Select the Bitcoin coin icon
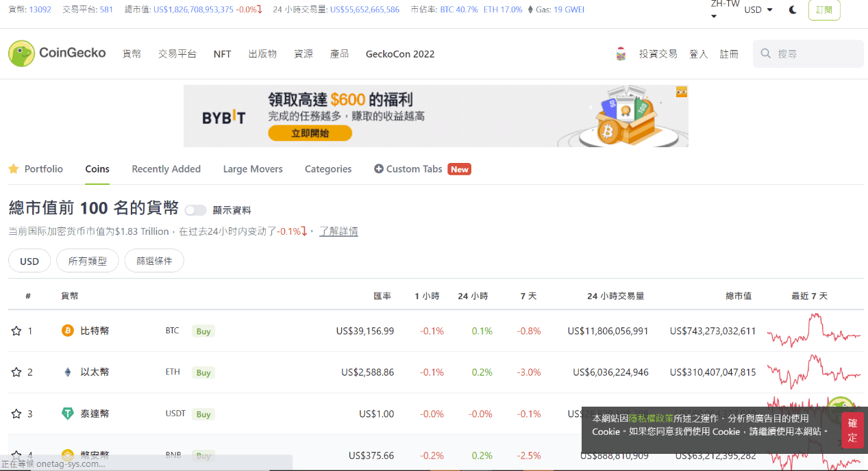This screenshot has height=471, width=868. pyautogui.click(x=66, y=330)
